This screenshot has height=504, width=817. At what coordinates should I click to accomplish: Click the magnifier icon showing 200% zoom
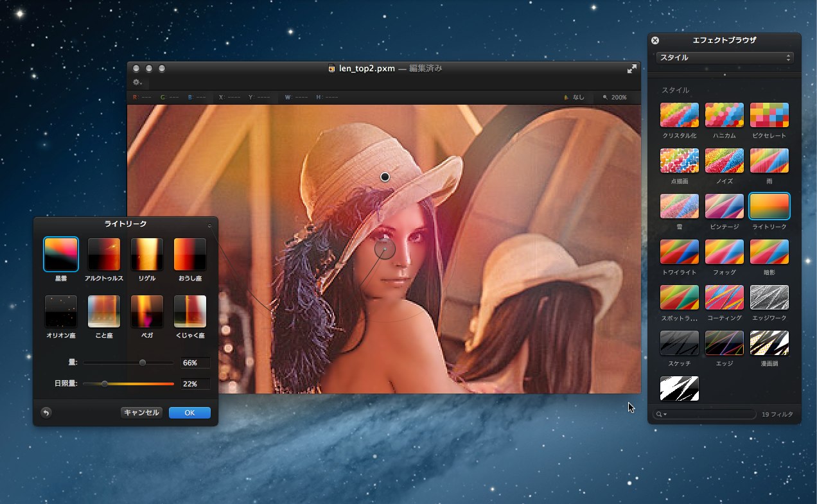(x=605, y=98)
